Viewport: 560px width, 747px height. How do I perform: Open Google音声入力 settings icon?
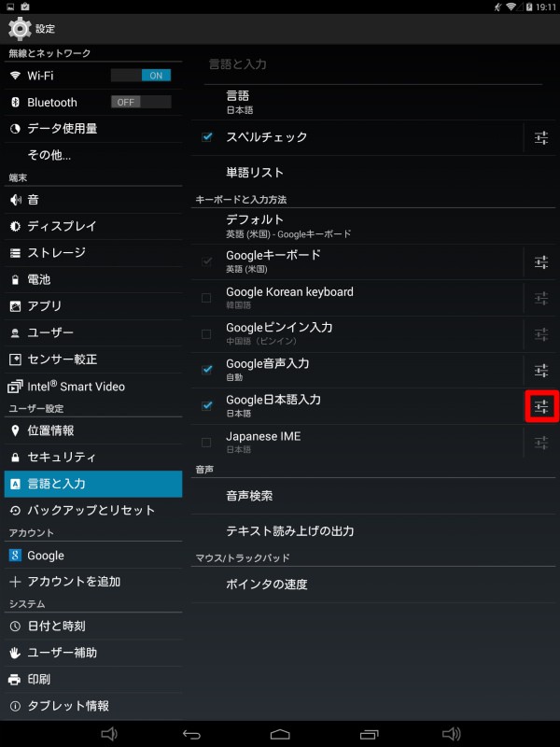tap(541, 370)
